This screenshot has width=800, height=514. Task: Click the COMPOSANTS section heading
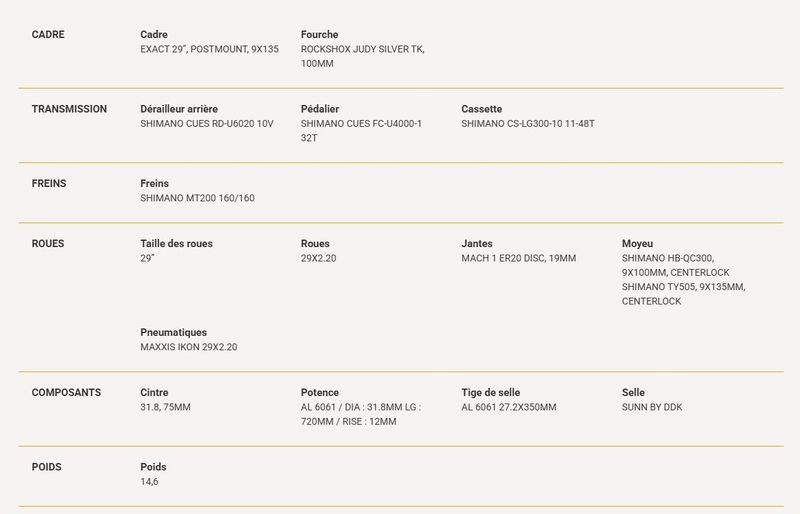66,393
